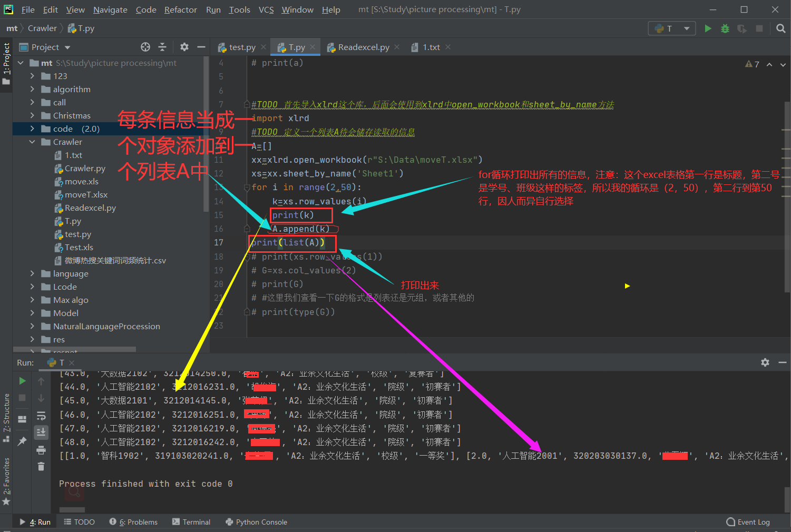This screenshot has height=532, width=791.
Task: Minimize the Run tool window
Action: [x=782, y=362]
